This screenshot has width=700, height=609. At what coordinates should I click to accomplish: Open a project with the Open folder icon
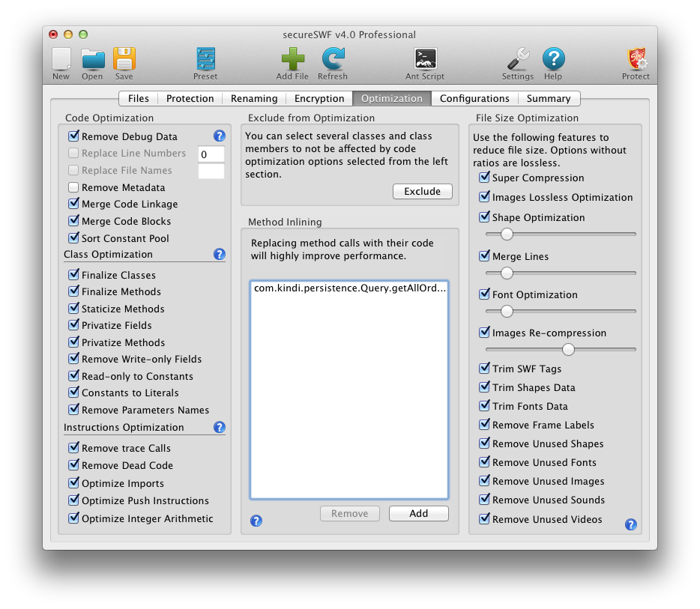coord(92,59)
